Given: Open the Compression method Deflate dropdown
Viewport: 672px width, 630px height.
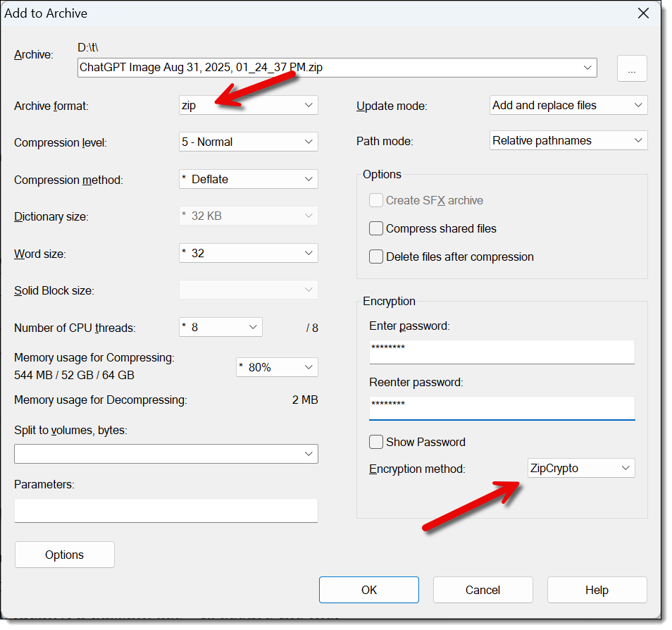Looking at the screenshot, I should click(x=248, y=179).
